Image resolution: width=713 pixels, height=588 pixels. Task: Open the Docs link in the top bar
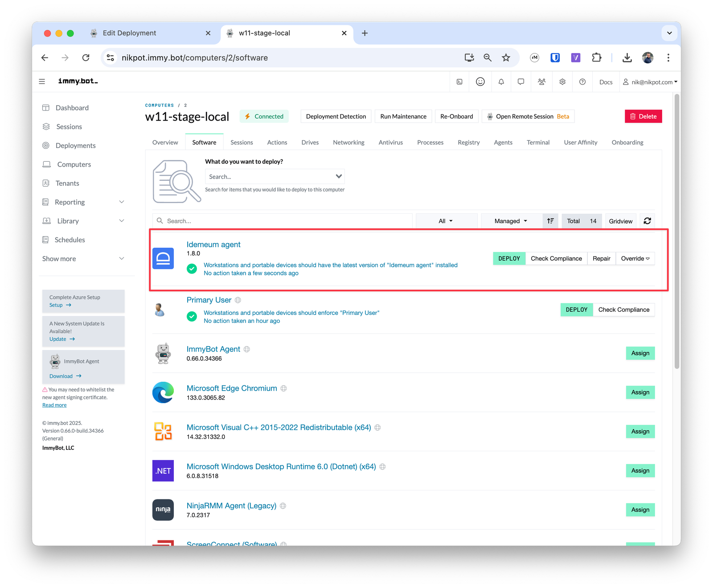(606, 82)
